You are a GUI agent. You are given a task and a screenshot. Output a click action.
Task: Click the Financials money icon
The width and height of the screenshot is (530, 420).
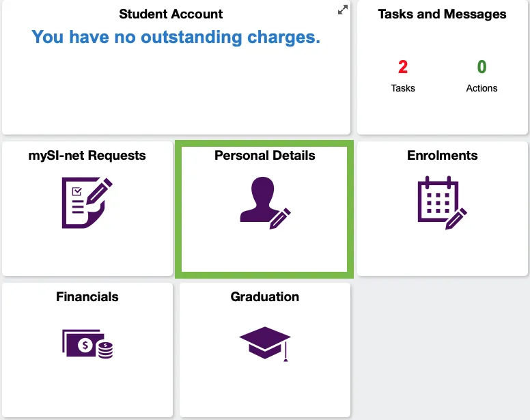pos(87,344)
